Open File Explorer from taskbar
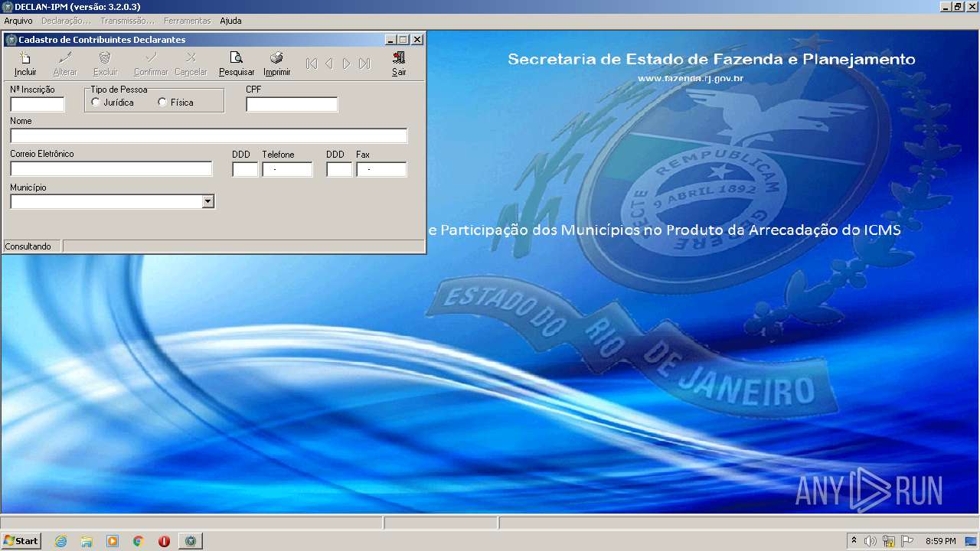Image resolution: width=980 pixels, height=551 pixels. click(87, 541)
